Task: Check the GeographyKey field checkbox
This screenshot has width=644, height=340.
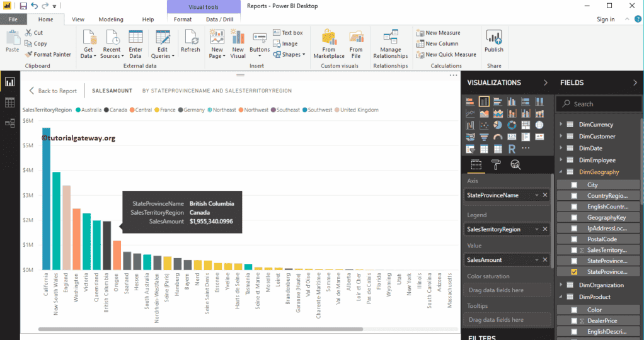Action: tap(574, 218)
